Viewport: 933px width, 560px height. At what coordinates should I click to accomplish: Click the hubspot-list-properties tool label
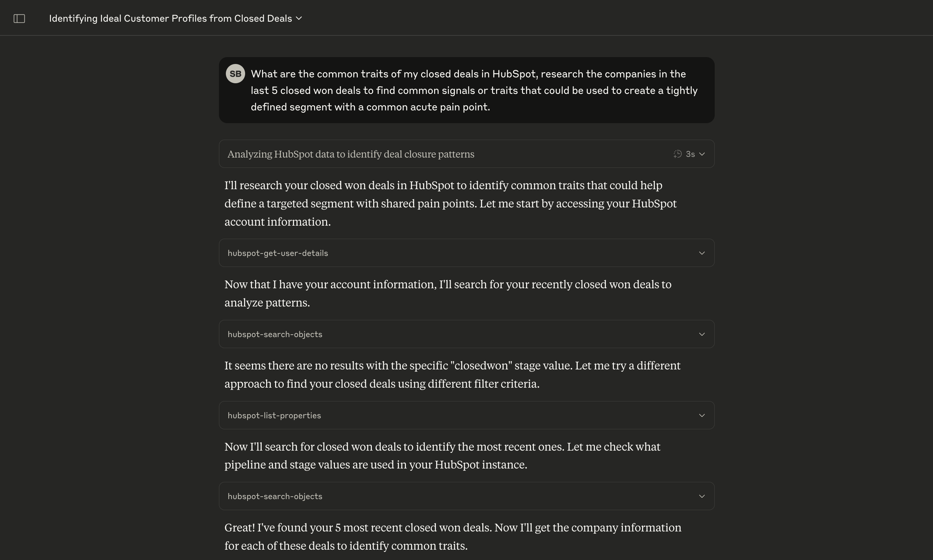pyautogui.click(x=274, y=416)
